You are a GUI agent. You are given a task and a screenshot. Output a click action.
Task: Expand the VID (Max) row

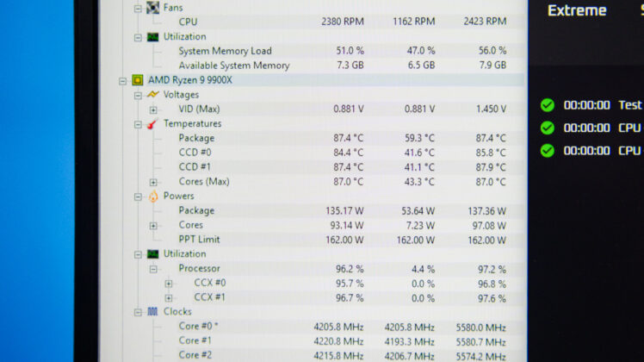(x=153, y=109)
